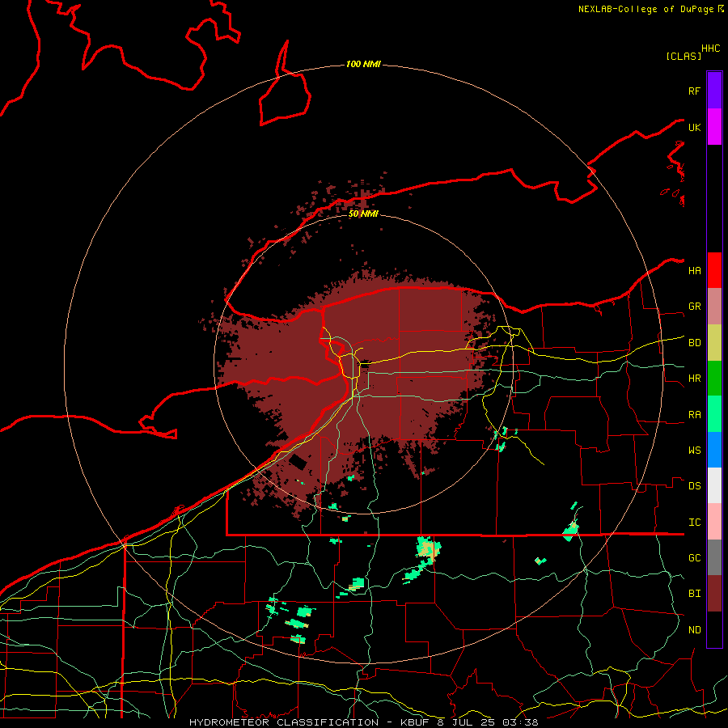Viewport: 728px width, 728px height.
Task: Click the 50 NMI range ring label
Action: coord(363,214)
